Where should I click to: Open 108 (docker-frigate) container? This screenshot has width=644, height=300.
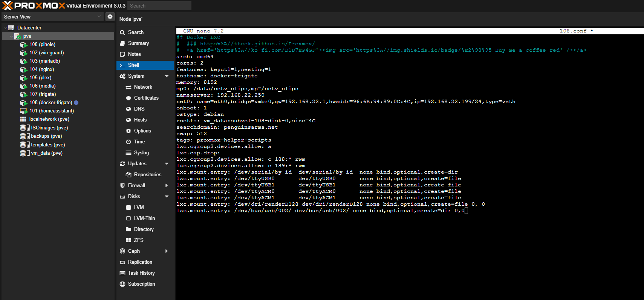click(50, 103)
